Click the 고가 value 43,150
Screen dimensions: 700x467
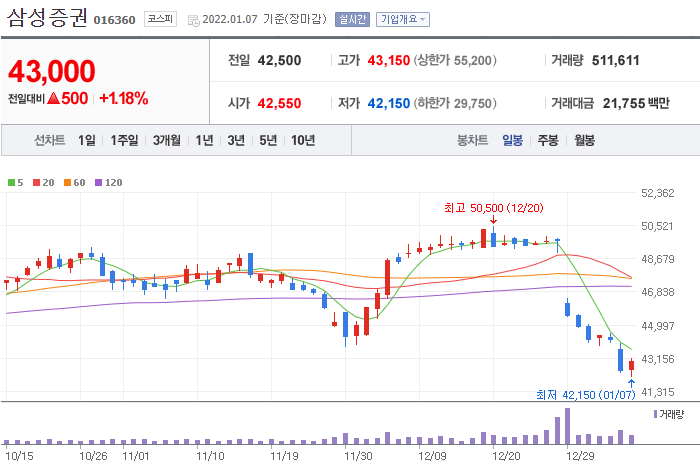click(x=389, y=60)
